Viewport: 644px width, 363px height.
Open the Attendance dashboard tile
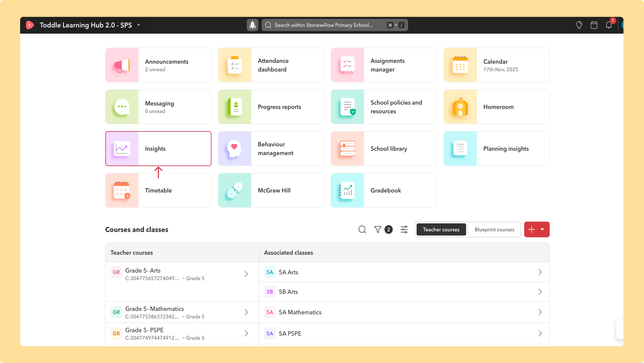pyautogui.click(x=271, y=65)
